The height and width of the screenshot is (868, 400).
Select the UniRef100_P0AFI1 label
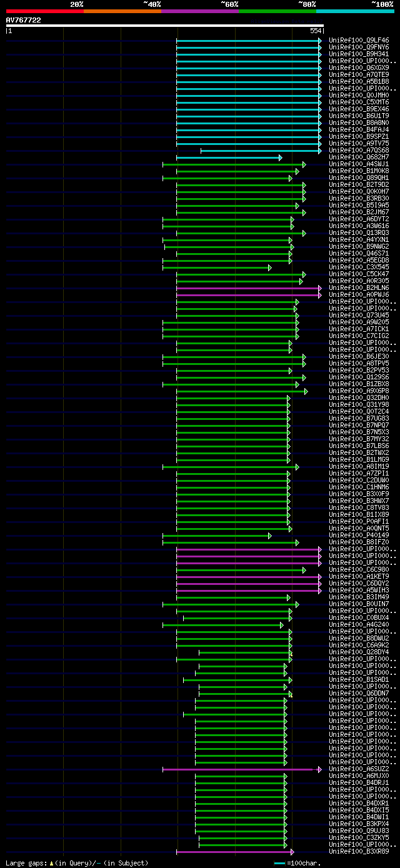coord(359,522)
